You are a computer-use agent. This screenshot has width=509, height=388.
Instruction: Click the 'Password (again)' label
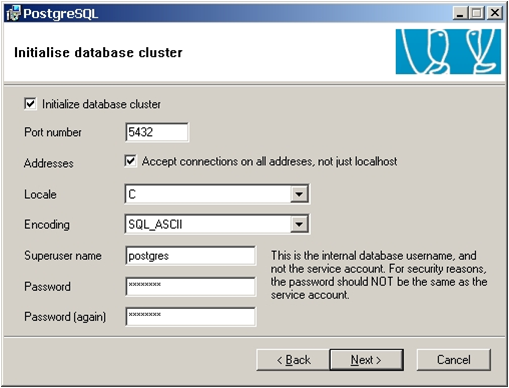(65, 317)
